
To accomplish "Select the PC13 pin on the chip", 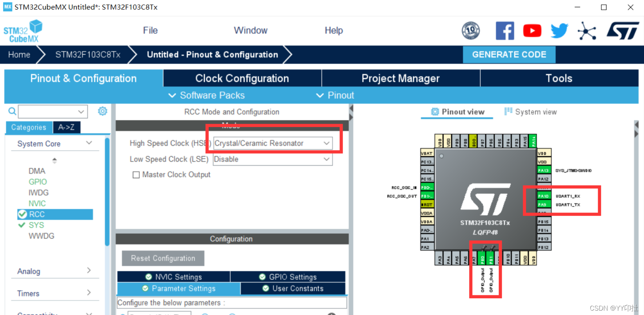I will (x=427, y=162).
